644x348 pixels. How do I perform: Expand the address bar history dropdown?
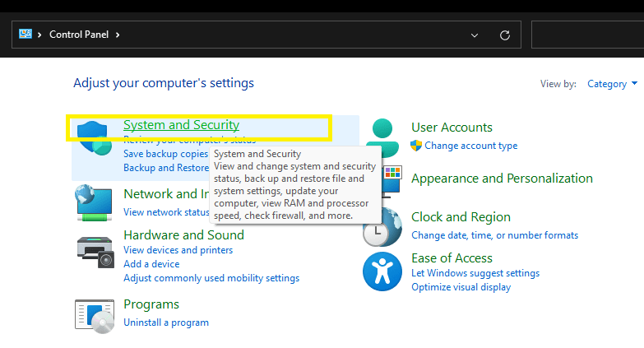pyautogui.click(x=474, y=35)
